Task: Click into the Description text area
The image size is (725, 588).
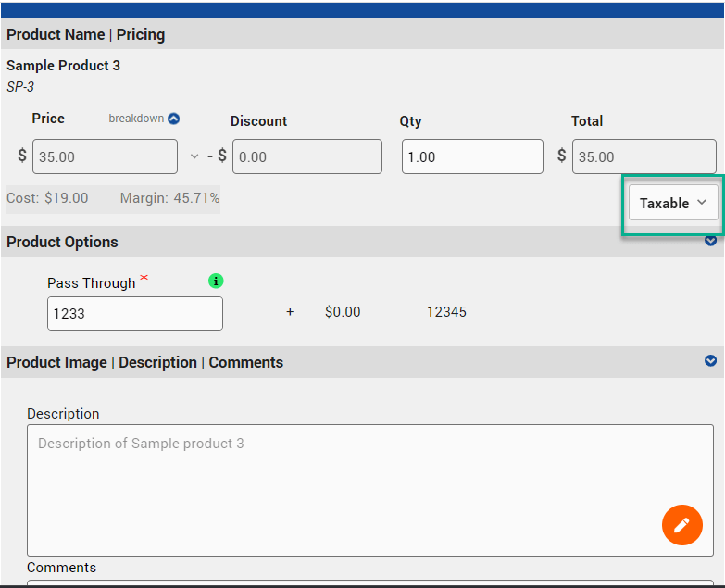Action: tap(369, 490)
